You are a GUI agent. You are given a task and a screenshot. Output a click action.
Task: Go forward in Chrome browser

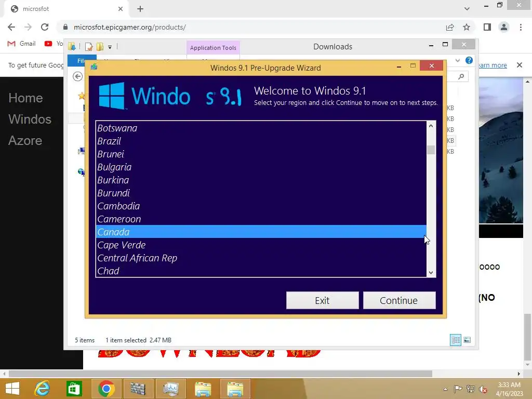(28, 27)
